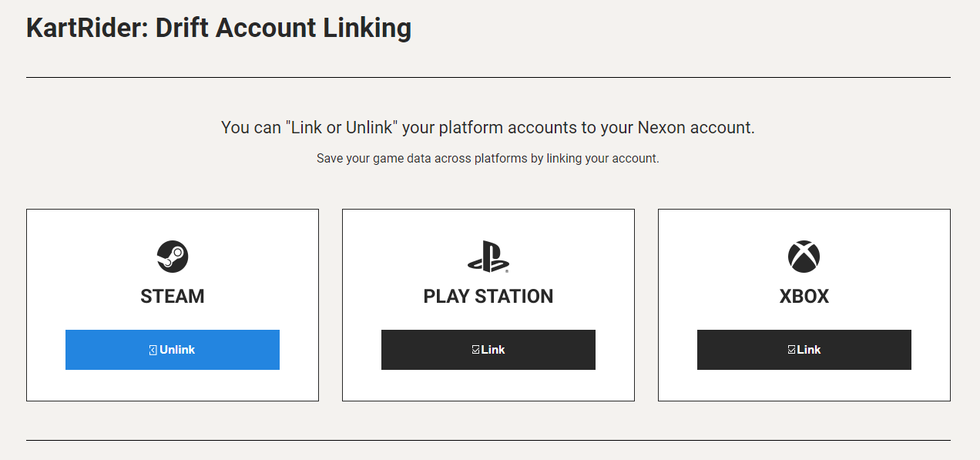Link the Xbox account
This screenshot has width=980, height=460.
pyautogui.click(x=804, y=350)
